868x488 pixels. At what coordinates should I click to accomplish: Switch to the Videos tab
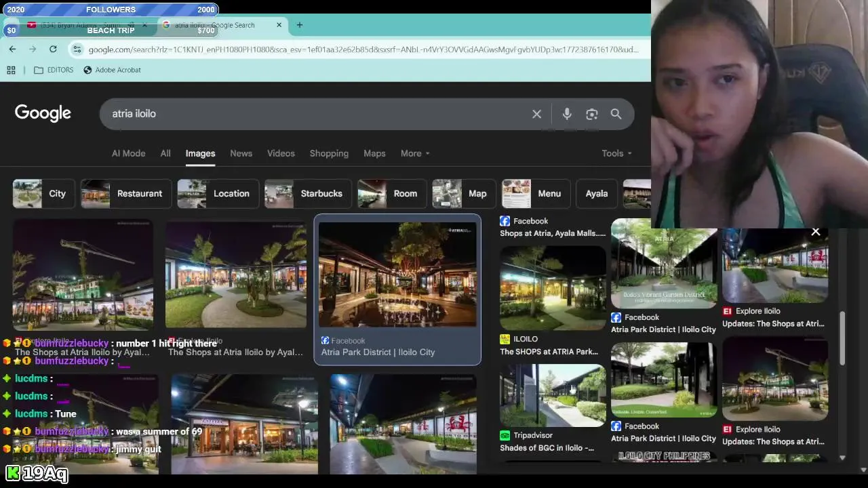click(x=281, y=153)
